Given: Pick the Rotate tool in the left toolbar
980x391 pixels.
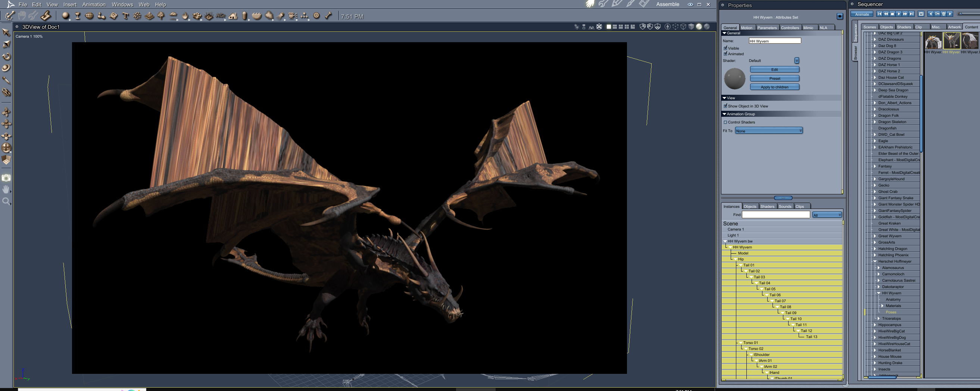Looking at the screenshot, I should (x=6, y=57).
